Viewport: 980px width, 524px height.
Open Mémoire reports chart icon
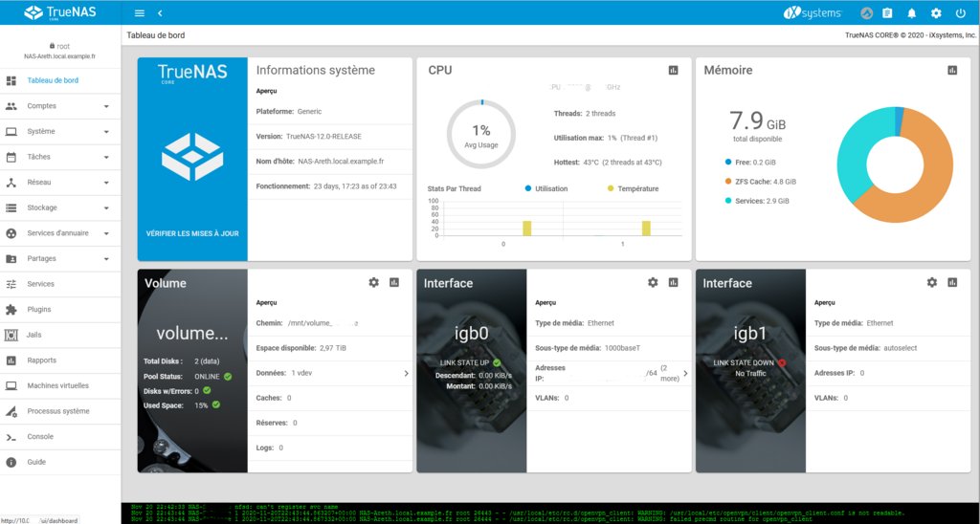[951, 71]
